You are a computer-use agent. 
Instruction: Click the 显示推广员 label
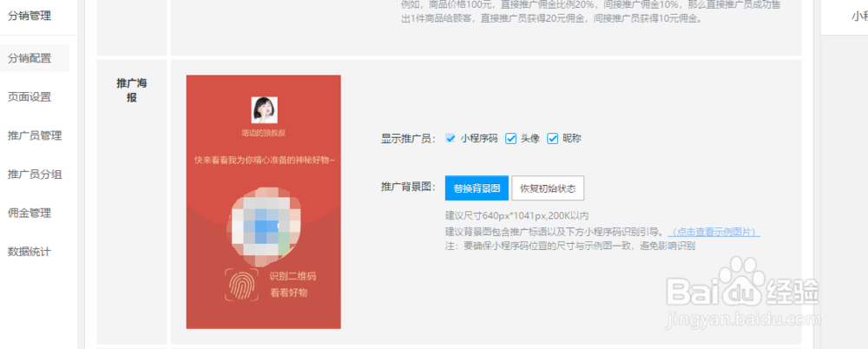click(409, 139)
